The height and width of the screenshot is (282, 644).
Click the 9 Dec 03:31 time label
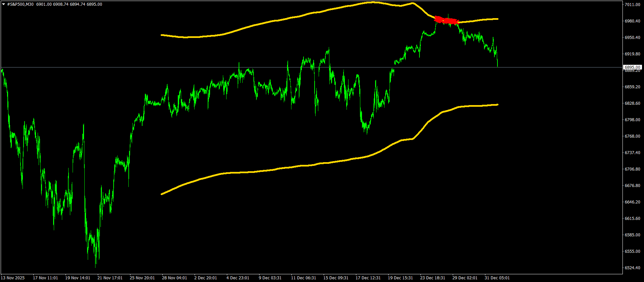tap(270, 278)
